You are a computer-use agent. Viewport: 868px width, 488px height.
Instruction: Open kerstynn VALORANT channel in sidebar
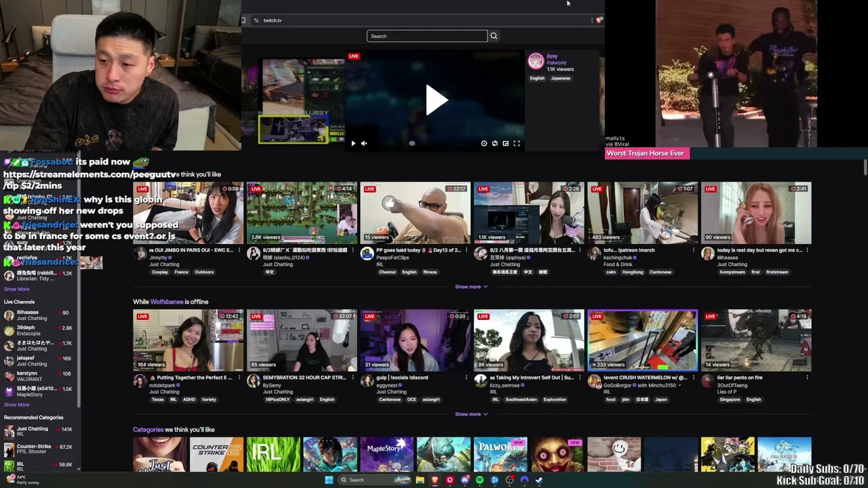pyautogui.click(x=41, y=376)
